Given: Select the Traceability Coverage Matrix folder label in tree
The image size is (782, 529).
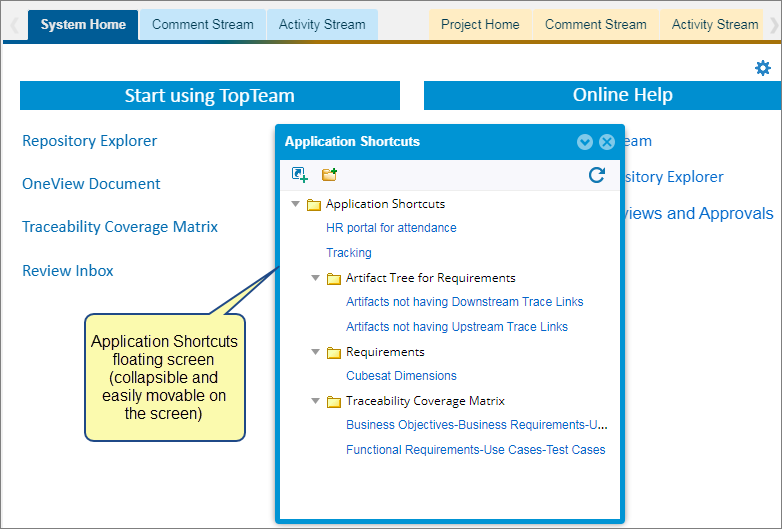Looking at the screenshot, I should pyautogui.click(x=425, y=401).
